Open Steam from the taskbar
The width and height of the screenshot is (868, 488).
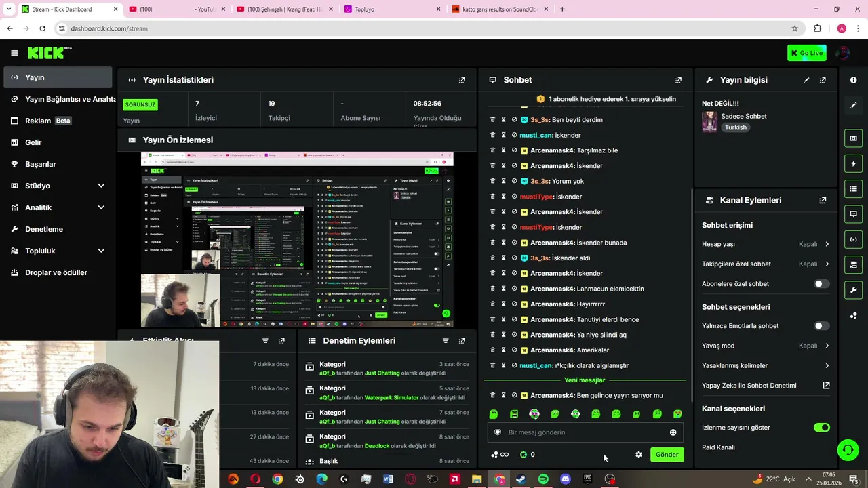coord(521,479)
